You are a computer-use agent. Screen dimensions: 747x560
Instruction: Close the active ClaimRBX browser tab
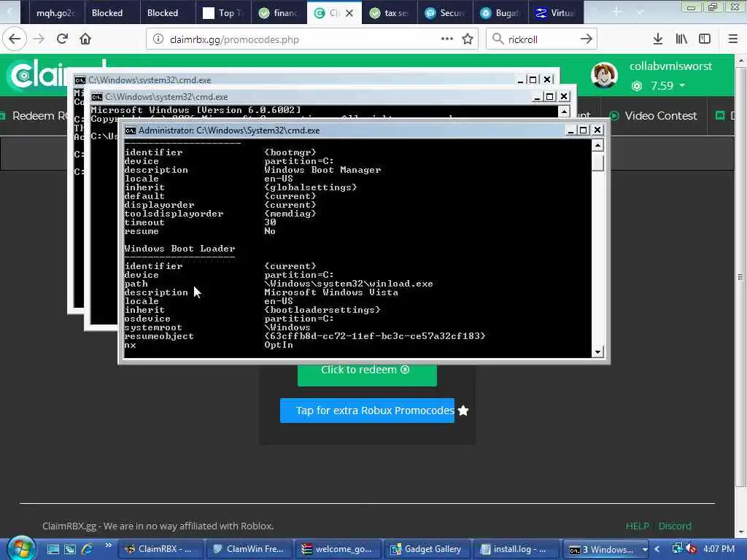(349, 13)
